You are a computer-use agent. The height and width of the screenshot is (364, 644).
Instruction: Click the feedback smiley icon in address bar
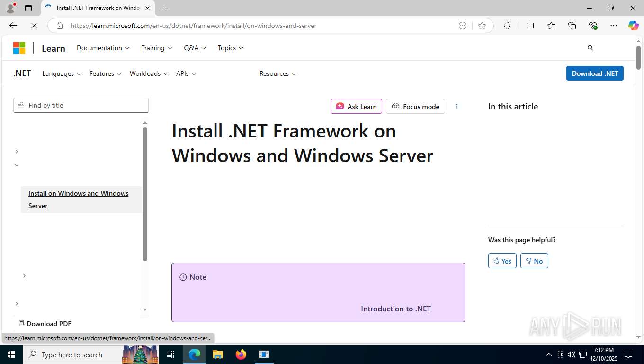[x=463, y=26]
